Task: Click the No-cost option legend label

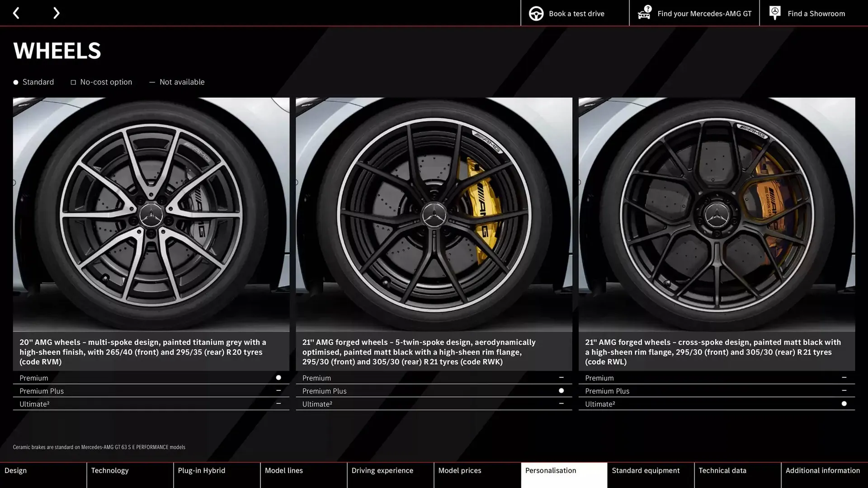Action: 106,82
